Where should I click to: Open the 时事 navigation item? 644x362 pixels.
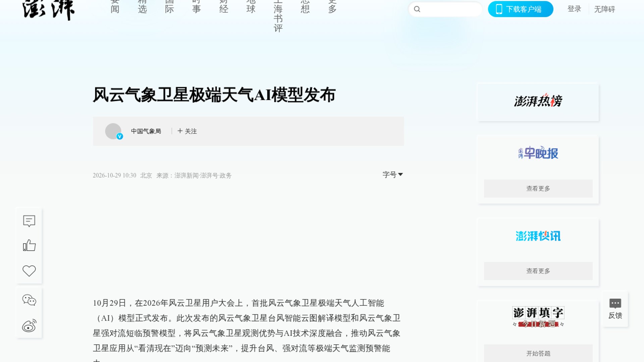click(197, 7)
